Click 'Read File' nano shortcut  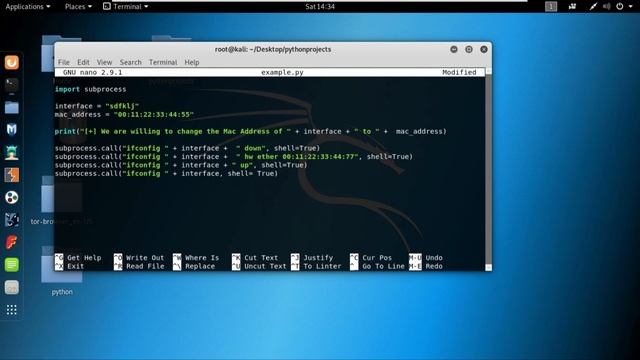click(145, 267)
